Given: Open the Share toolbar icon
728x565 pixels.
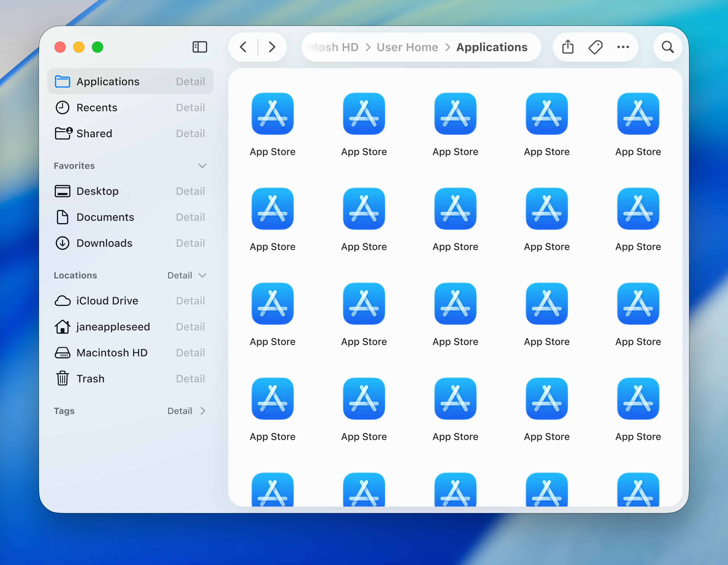Looking at the screenshot, I should (x=568, y=47).
